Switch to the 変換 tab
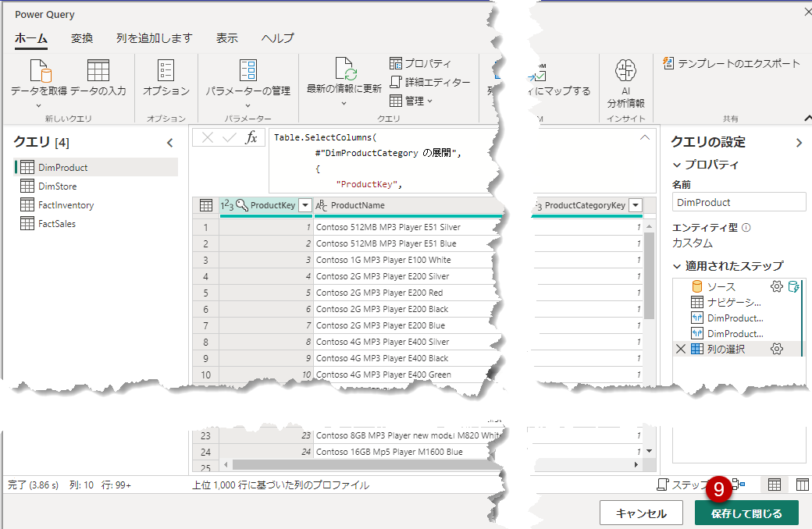 click(82, 38)
